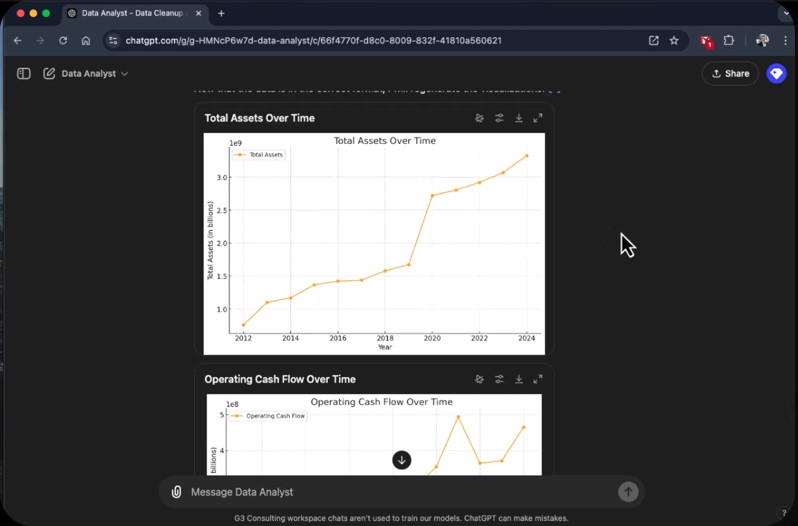Jump to bottom with the down-arrow button
This screenshot has height=526, width=798.
point(401,460)
